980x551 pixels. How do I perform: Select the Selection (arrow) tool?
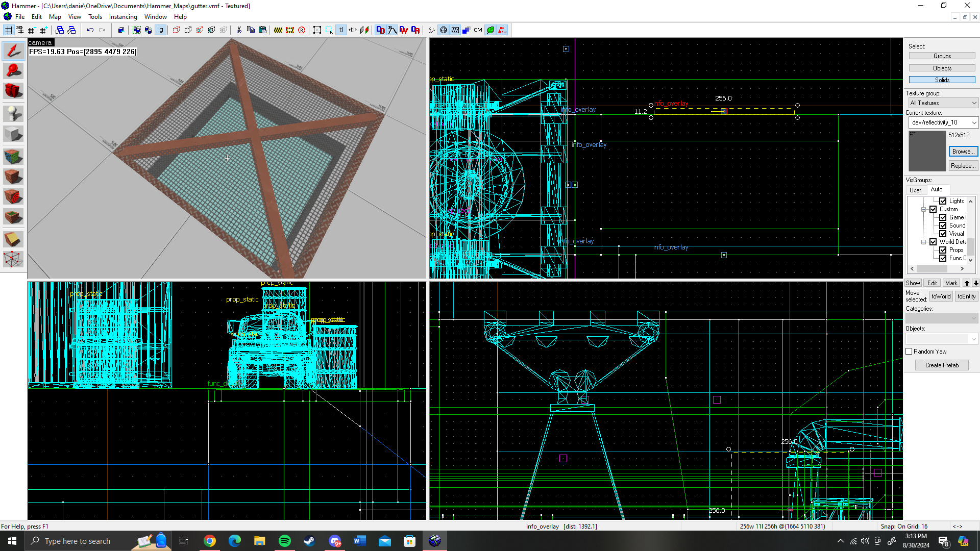click(x=13, y=50)
